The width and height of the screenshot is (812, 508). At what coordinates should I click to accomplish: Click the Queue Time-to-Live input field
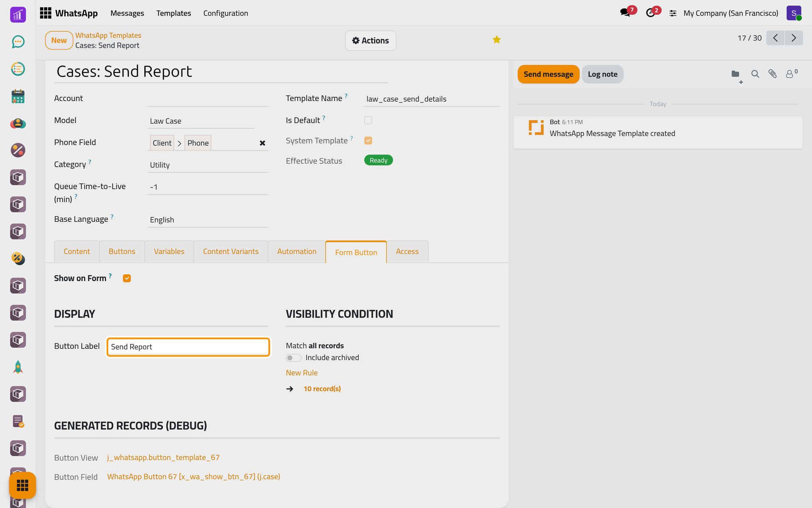tap(208, 187)
